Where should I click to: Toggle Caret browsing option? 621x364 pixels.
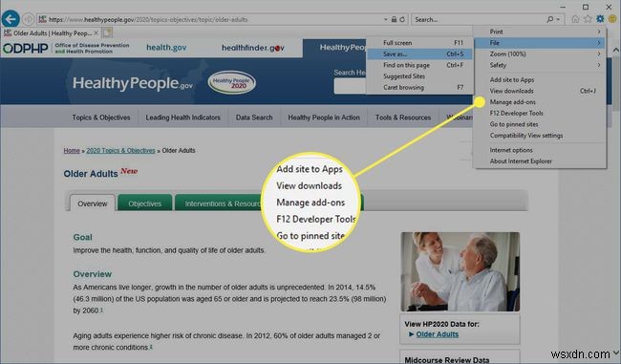pos(419,87)
